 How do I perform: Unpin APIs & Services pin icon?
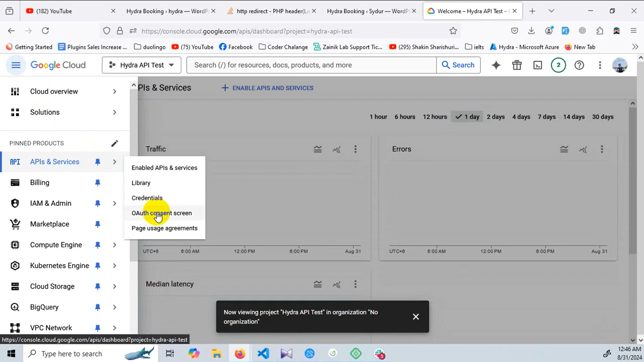(x=97, y=162)
